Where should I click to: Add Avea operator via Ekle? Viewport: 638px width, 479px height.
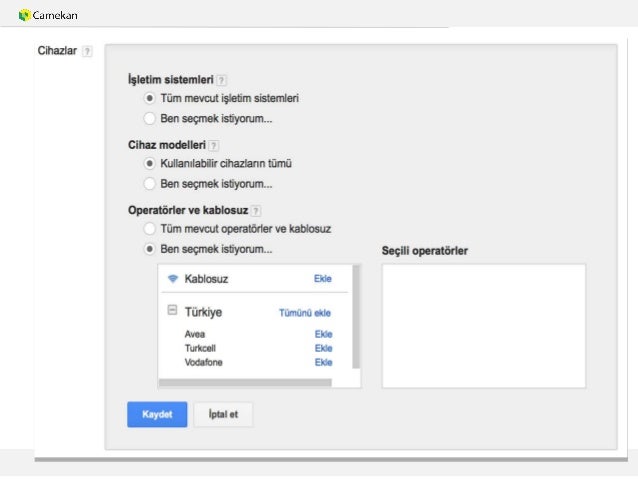pos(323,334)
